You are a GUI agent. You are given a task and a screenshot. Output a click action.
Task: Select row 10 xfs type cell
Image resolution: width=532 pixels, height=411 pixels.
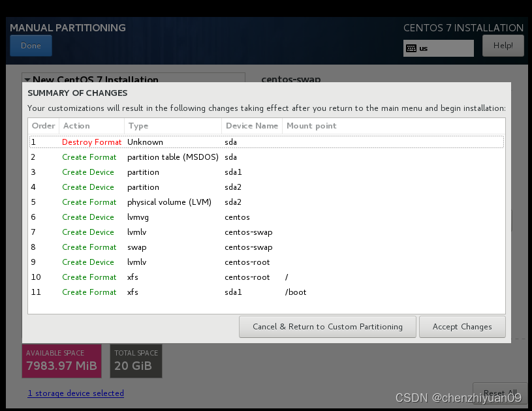pyautogui.click(x=133, y=277)
